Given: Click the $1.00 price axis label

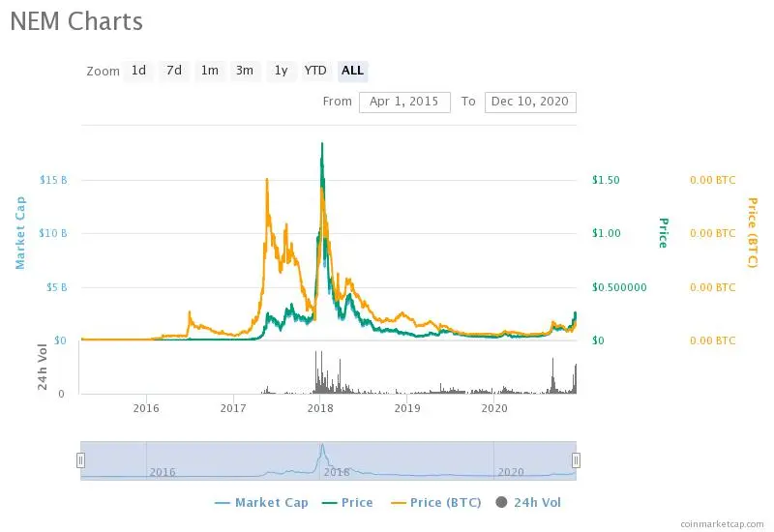Looking at the screenshot, I should click(x=607, y=233).
